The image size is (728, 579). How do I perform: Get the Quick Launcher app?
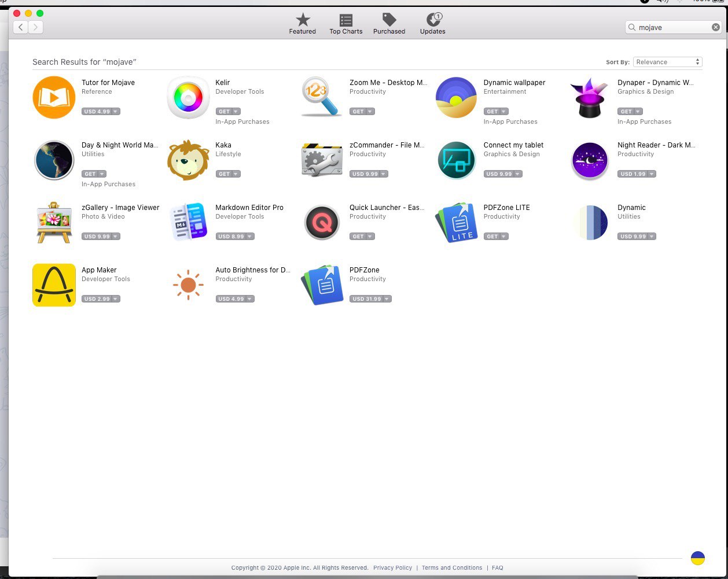pyautogui.click(x=362, y=237)
